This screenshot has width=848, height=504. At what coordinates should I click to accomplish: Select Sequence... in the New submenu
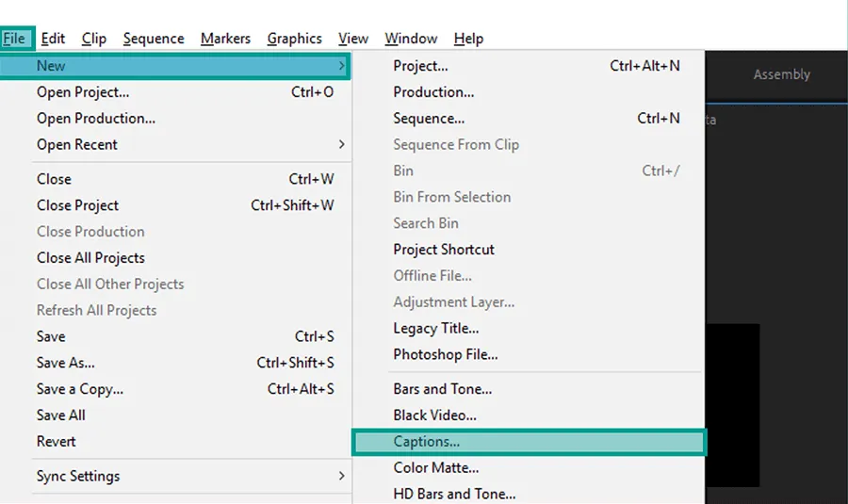click(x=529, y=119)
